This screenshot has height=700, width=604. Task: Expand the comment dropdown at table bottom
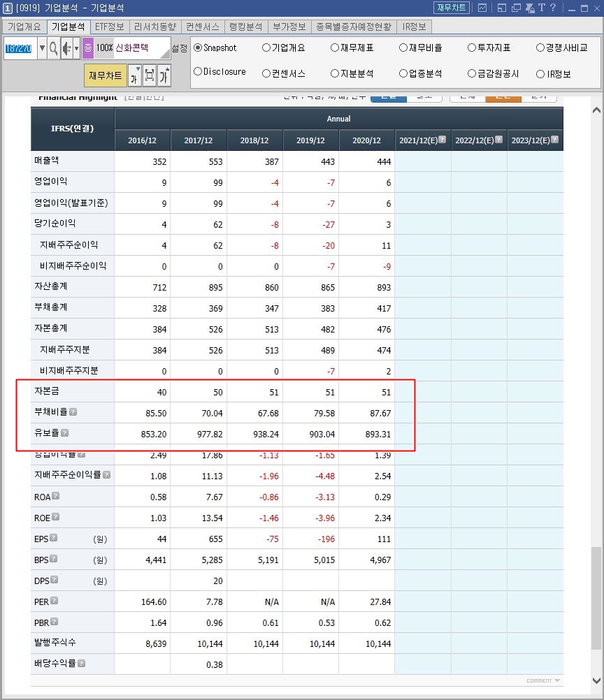(x=543, y=680)
